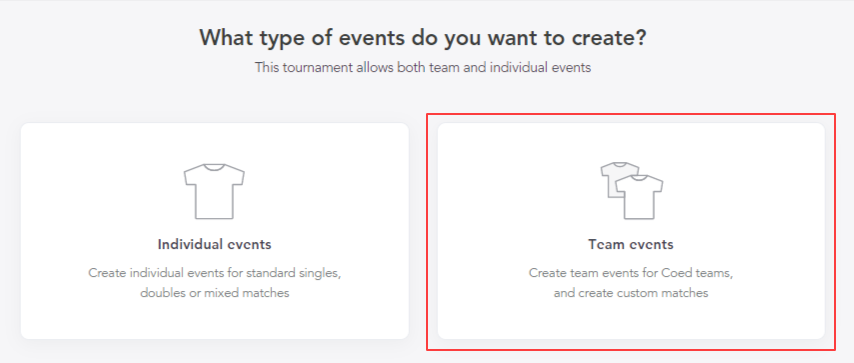Click the "What type of events" heading

coord(423,38)
